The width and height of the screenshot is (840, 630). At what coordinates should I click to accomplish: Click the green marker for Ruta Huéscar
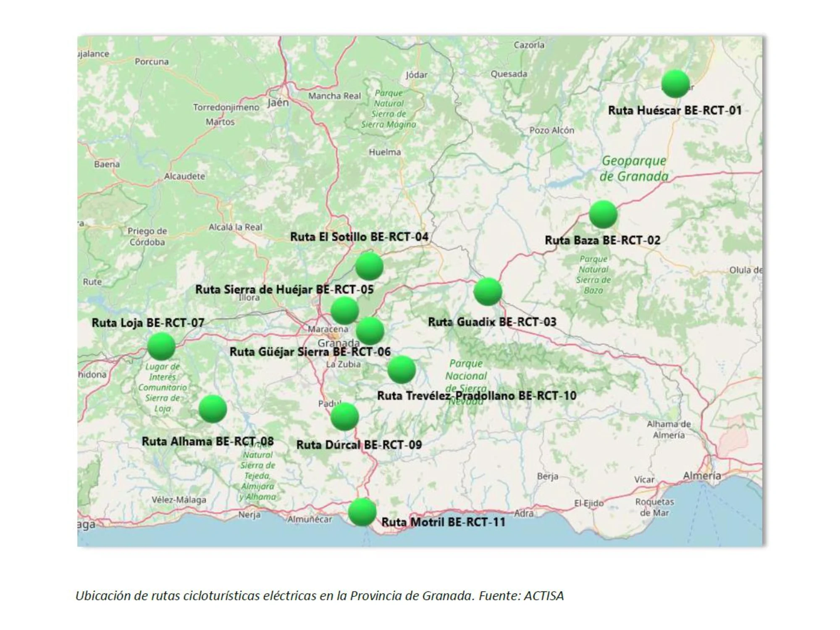675,84
